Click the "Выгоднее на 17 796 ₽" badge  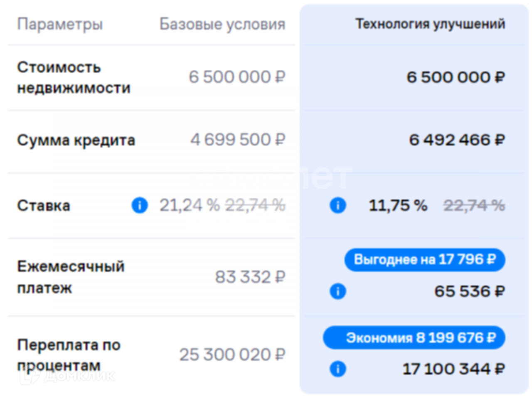coord(424,260)
